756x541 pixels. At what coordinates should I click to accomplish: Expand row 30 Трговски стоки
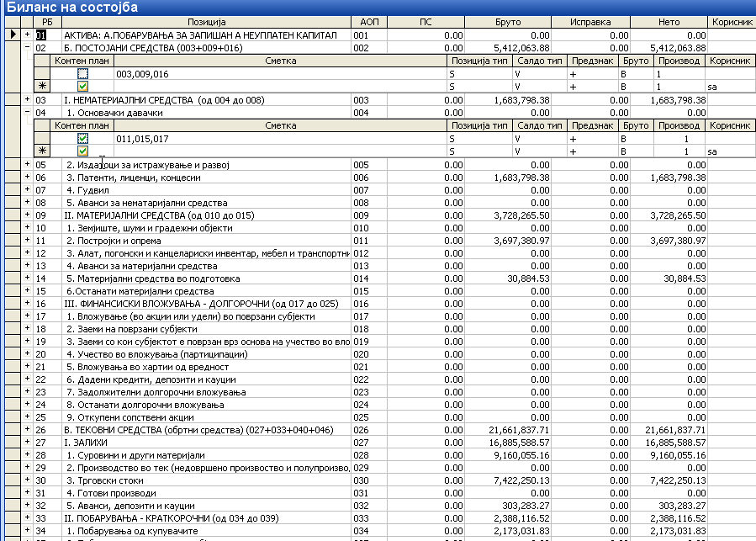27,480
